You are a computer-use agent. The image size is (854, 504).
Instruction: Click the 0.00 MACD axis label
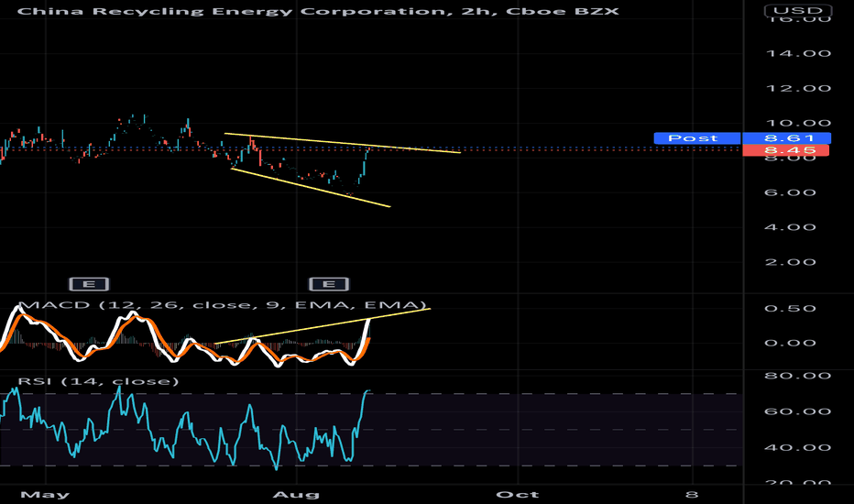coord(790,343)
